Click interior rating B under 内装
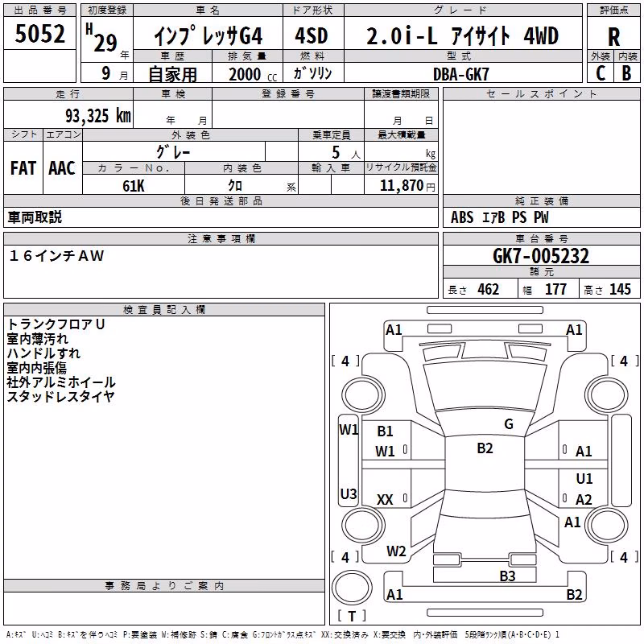Viewport: 644px width, 644px height. tap(626, 73)
